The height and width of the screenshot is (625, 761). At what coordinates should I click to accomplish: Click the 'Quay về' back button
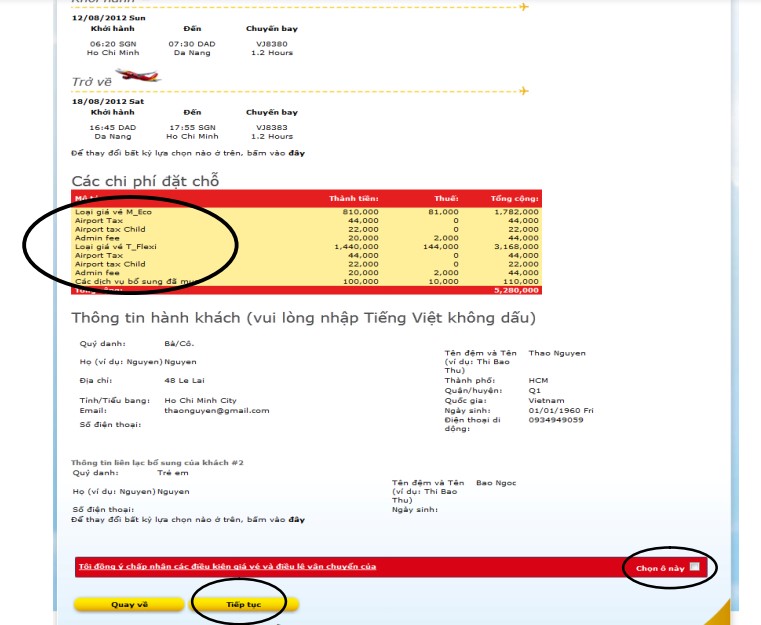129,604
